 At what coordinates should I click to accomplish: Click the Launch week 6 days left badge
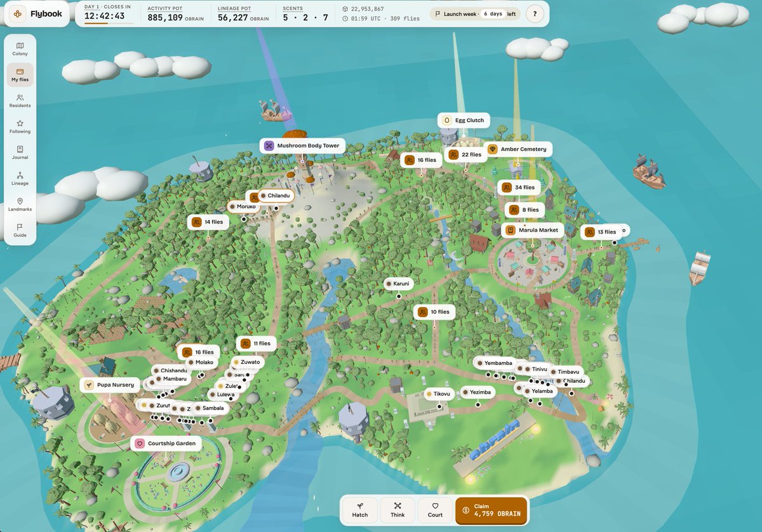(x=475, y=13)
